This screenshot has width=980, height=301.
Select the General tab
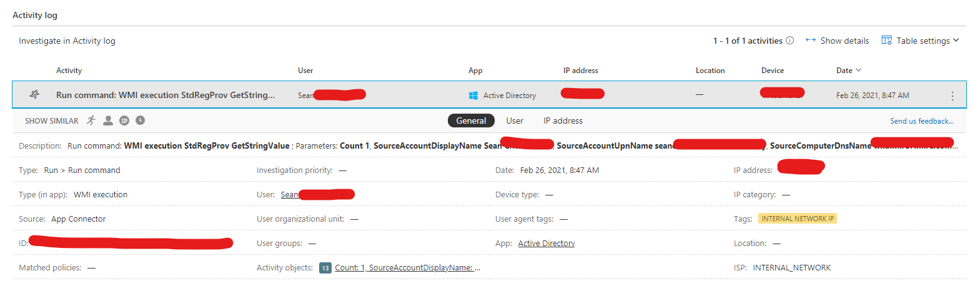coord(471,121)
